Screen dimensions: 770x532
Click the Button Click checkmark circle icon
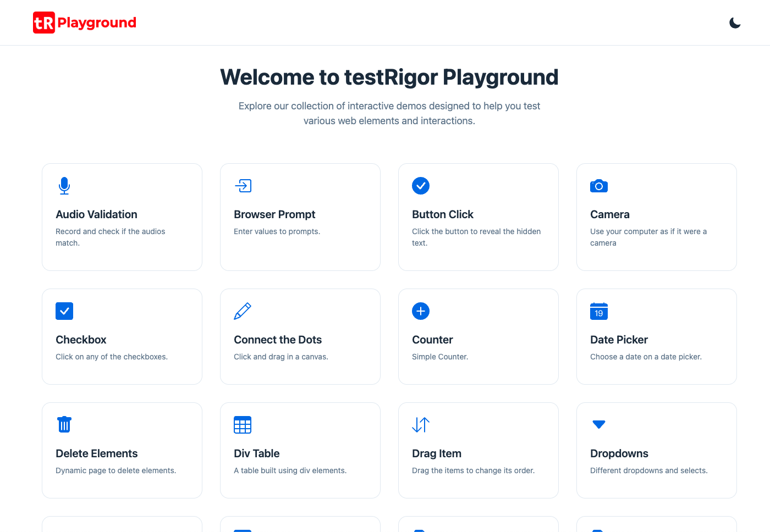(421, 186)
